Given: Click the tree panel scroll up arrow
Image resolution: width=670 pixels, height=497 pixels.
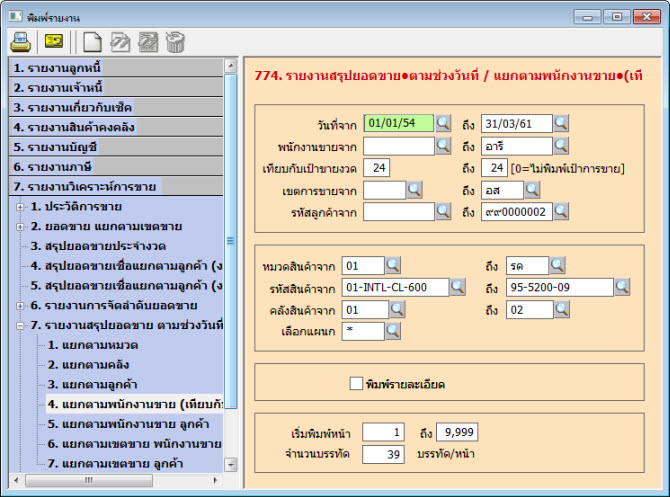Looking at the screenshot, I should coord(231,66).
